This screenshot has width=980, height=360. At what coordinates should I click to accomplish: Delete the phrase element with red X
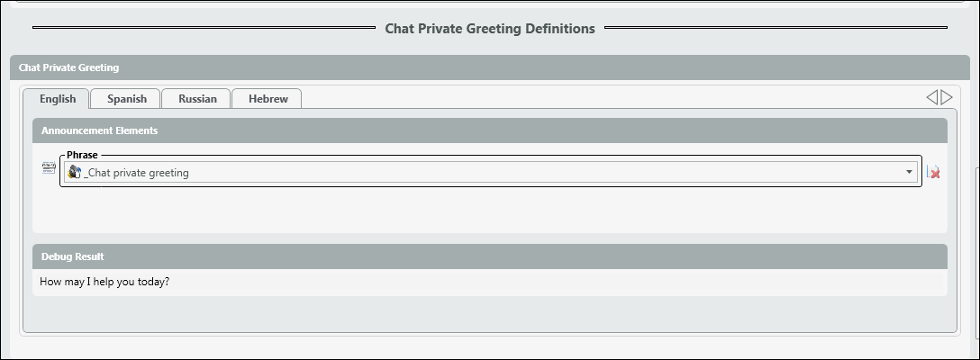(934, 173)
